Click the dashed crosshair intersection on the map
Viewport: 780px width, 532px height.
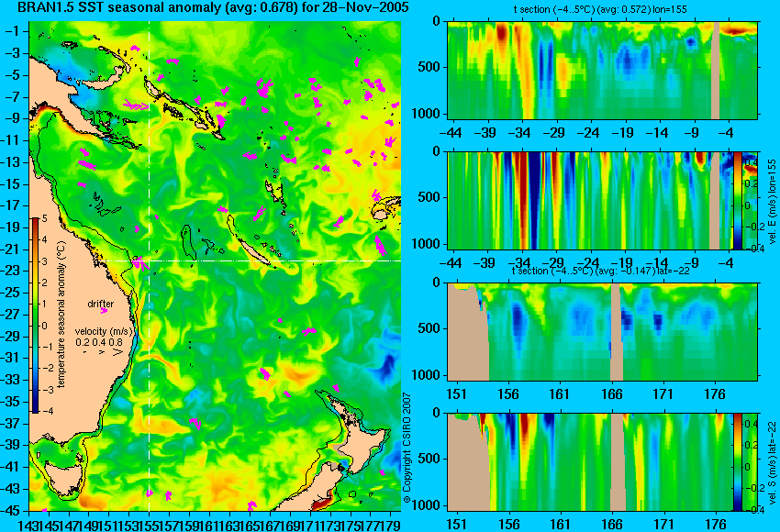point(150,260)
